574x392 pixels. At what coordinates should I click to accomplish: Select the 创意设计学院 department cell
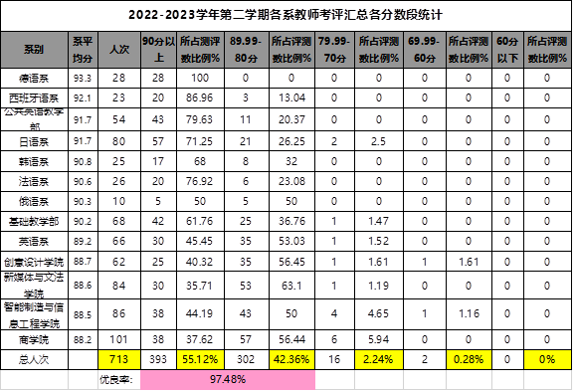[35, 262]
